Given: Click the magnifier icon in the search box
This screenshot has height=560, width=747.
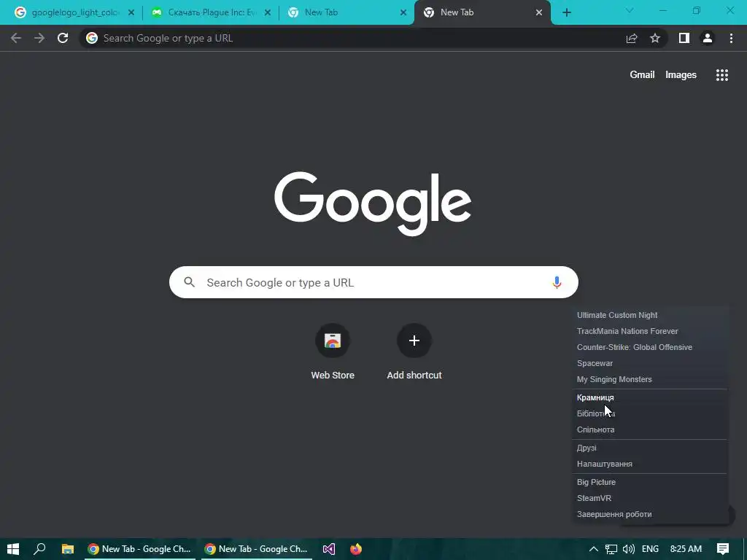Looking at the screenshot, I should tap(190, 282).
